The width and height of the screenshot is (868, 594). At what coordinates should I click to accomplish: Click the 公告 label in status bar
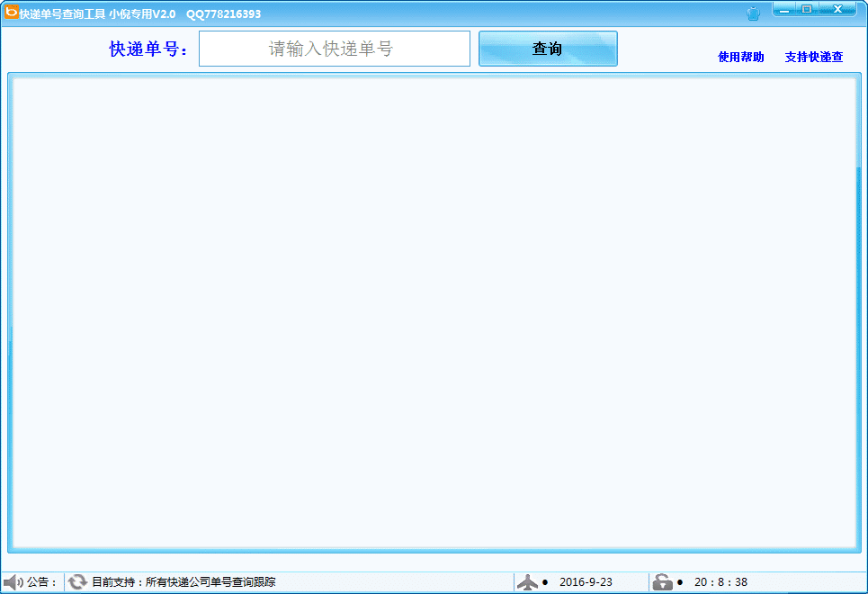[x=41, y=582]
